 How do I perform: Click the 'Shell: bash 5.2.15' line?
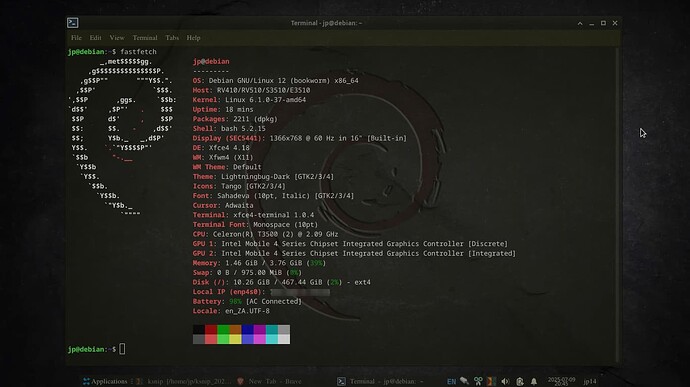(x=229, y=129)
